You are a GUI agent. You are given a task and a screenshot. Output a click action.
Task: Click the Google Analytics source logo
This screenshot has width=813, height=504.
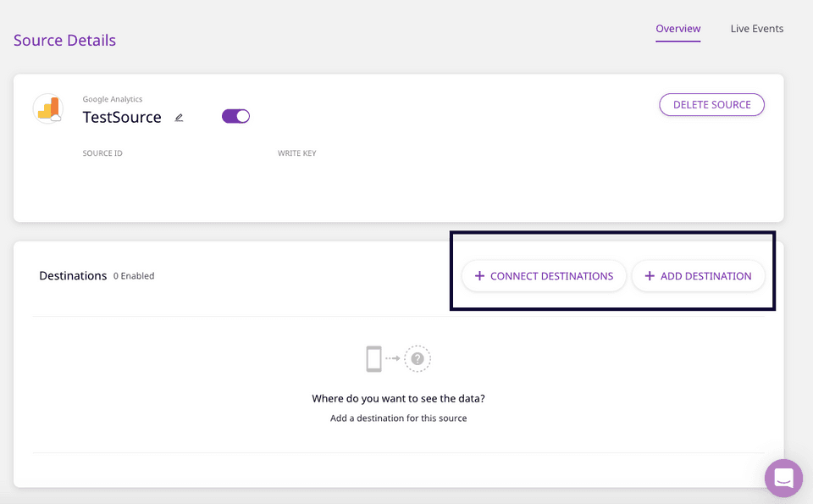tap(48, 109)
